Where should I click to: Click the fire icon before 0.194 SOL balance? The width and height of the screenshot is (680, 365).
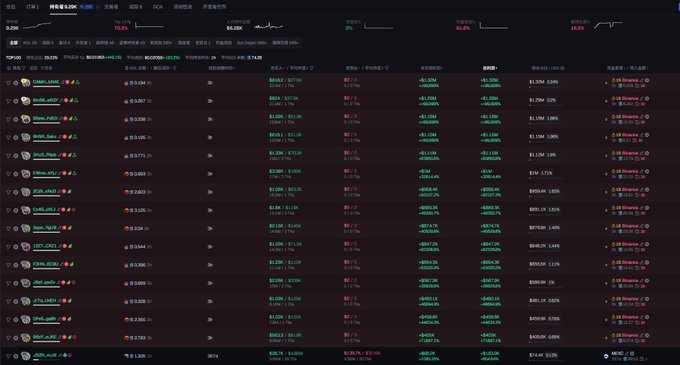click(x=126, y=83)
